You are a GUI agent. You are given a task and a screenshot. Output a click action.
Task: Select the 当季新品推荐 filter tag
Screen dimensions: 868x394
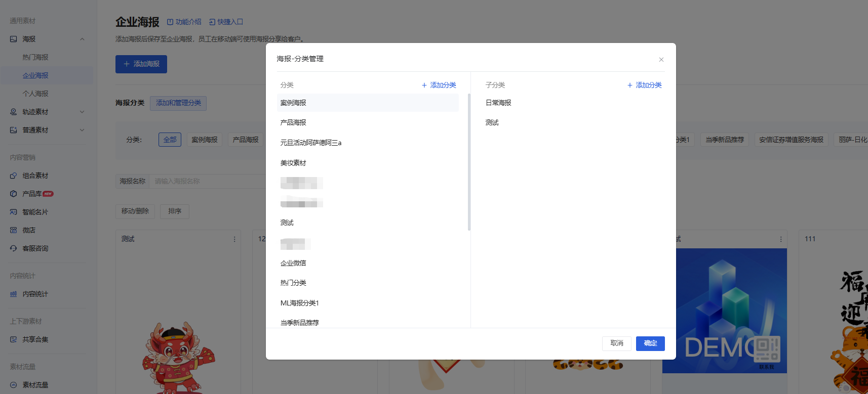pyautogui.click(x=725, y=140)
